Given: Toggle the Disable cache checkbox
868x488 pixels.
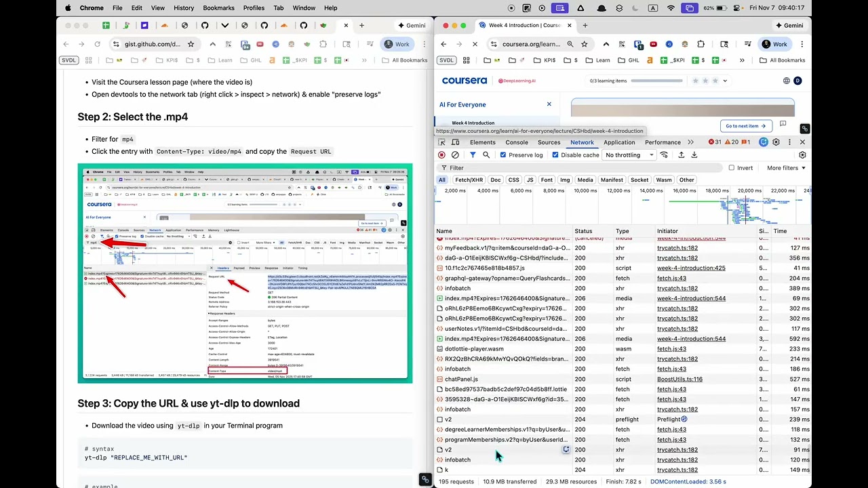Looking at the screenshot, I should click(x=555, y=155).
